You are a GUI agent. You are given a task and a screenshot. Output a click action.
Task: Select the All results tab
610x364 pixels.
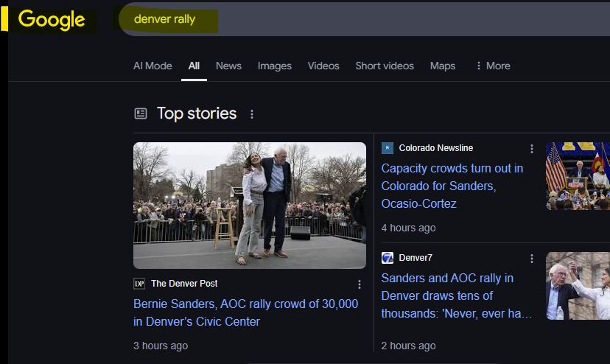194,66
